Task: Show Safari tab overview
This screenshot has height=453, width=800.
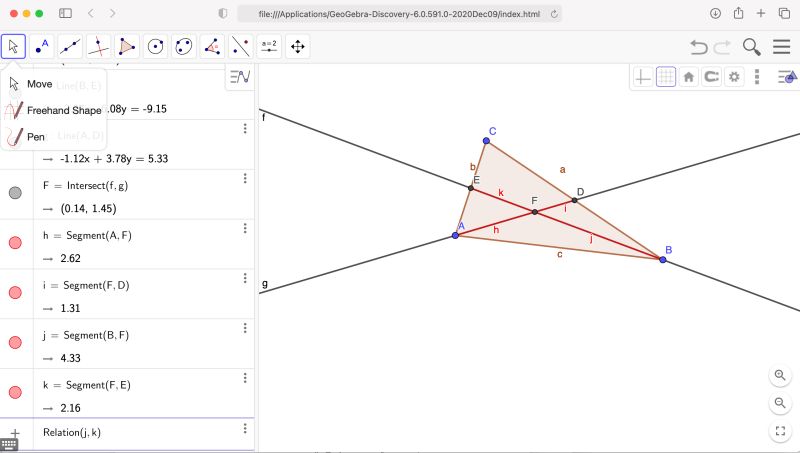Action: tap(784, 13)
